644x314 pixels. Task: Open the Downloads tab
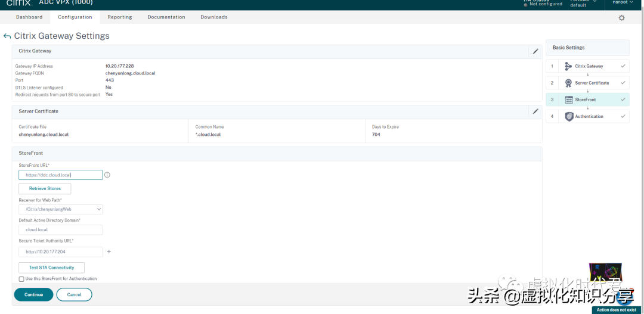(x=214, y=17)
